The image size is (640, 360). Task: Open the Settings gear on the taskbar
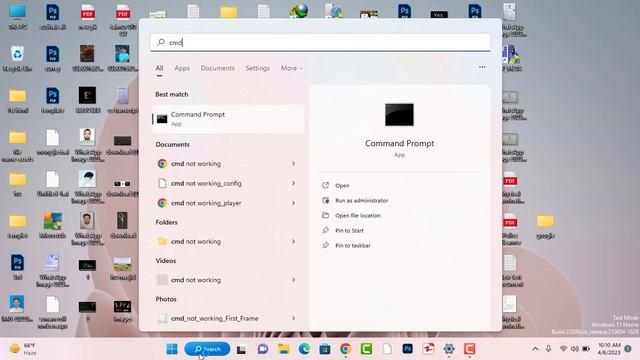pos(449,349)
